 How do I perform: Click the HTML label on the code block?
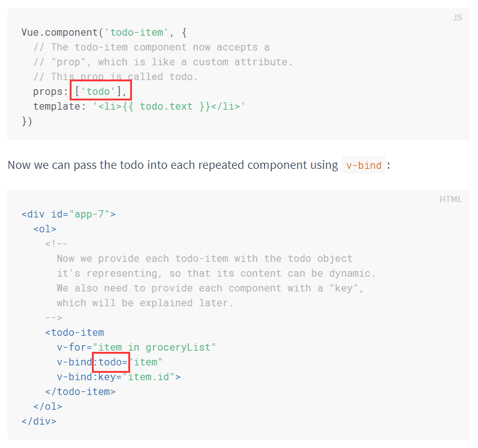pos(450,199)
